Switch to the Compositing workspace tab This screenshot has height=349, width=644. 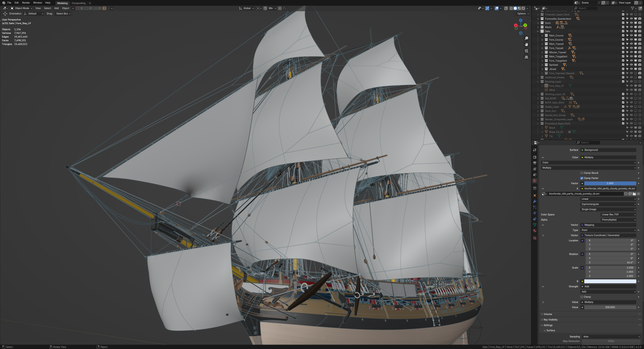pos(78,3)
